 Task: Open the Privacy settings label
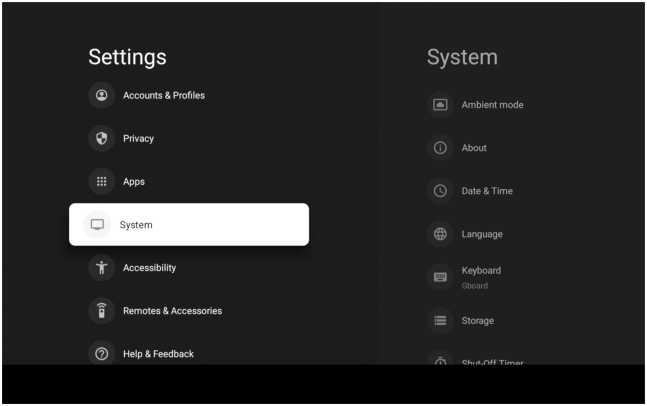138,138
